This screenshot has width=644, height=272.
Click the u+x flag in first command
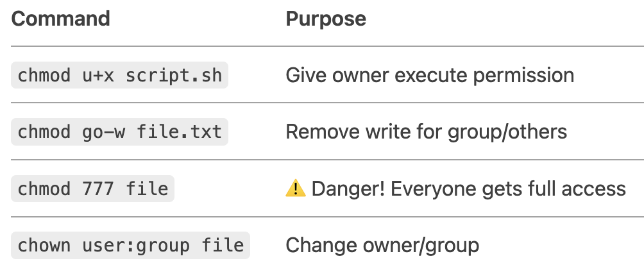97,76
